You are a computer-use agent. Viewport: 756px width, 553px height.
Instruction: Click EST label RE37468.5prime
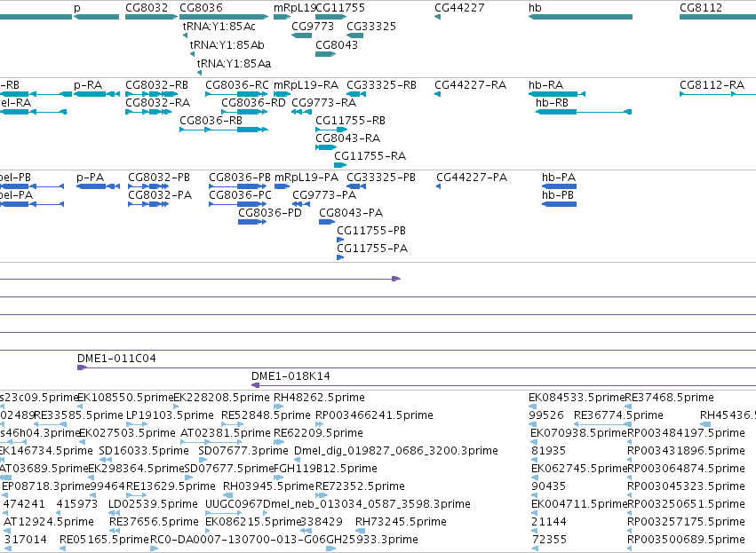[669, 398]
